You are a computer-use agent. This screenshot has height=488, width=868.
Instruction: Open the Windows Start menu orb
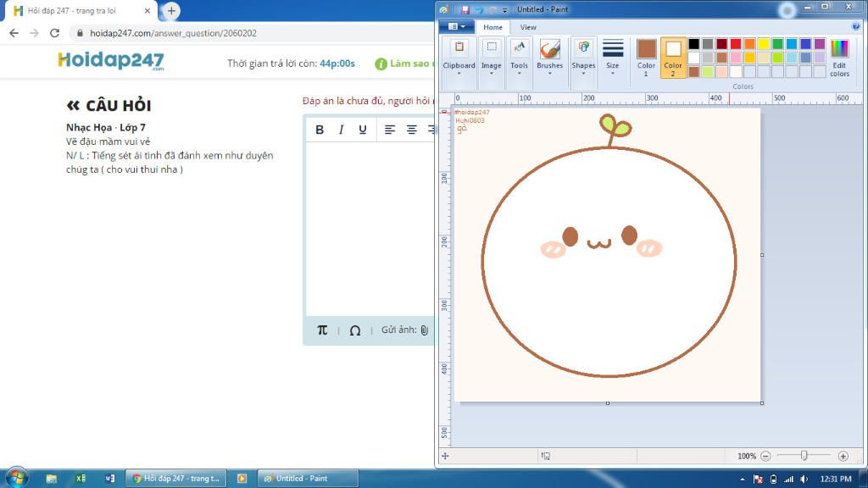coord(17,478)
